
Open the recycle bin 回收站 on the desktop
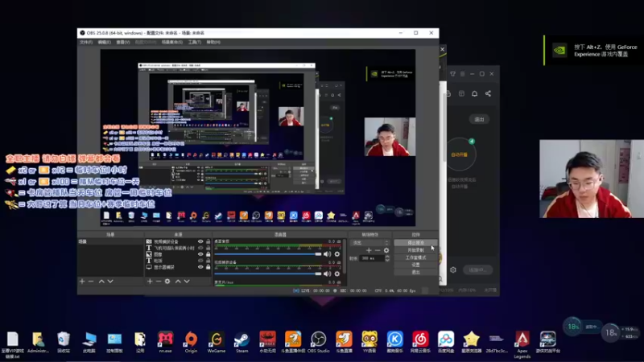click(64, 342)
